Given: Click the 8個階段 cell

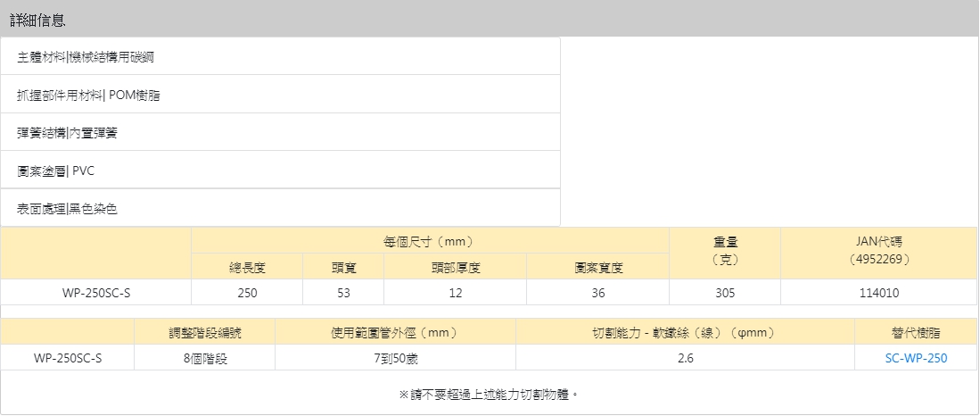Looking at the screenshot, I should pyautogui.click(x=204, y=359).
